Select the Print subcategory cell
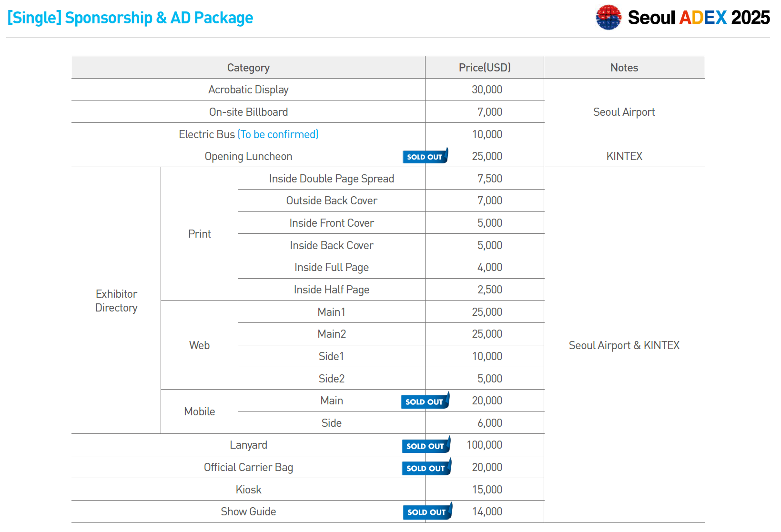The image size is (781, 532). click(x=199, y=234)
